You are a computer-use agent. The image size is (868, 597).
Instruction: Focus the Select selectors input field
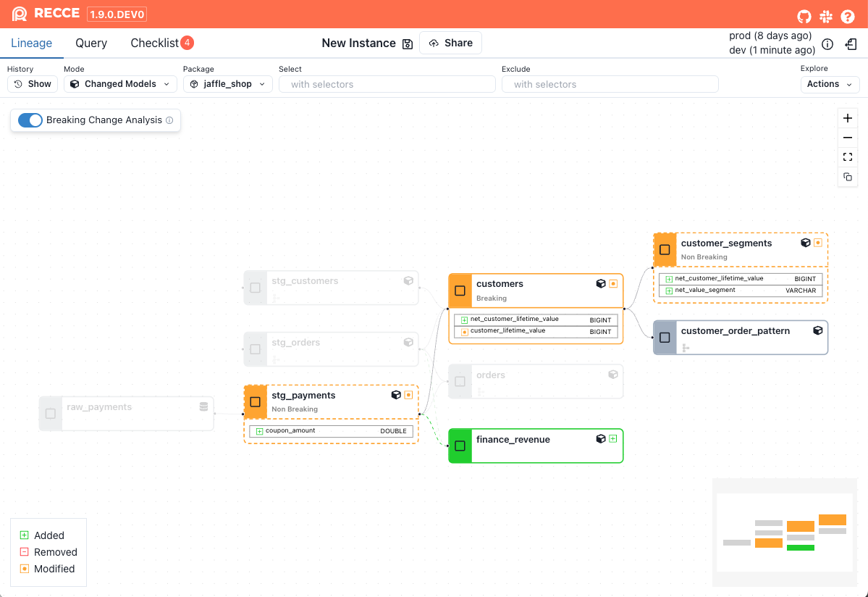pos(387,84)
